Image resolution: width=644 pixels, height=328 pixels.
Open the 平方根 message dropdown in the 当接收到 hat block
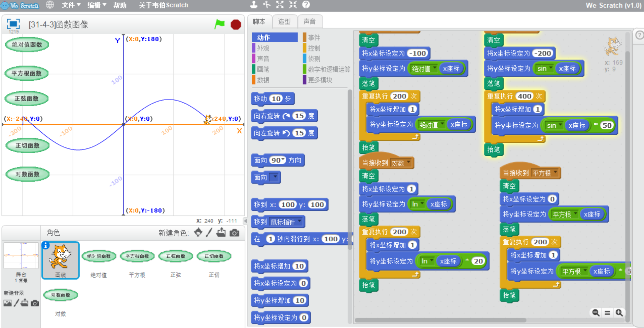point(555,173)
